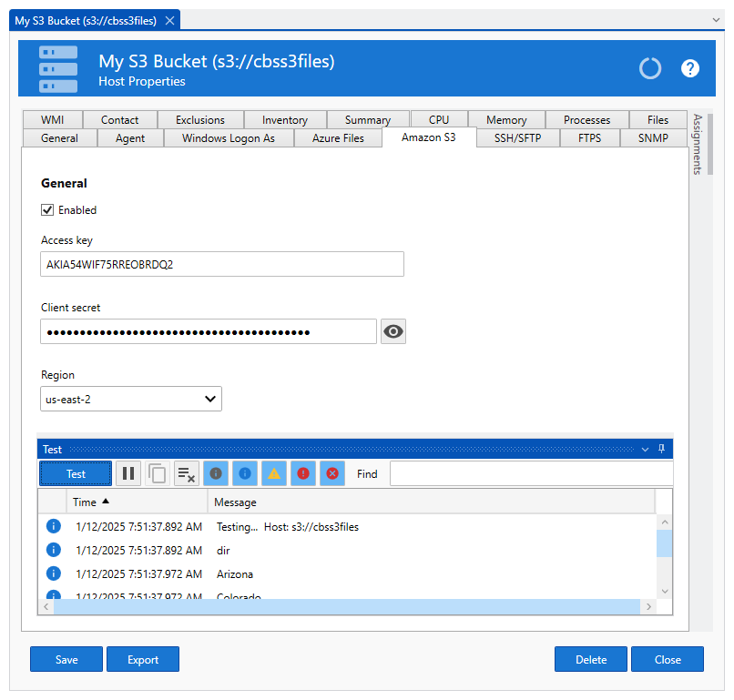
Task: Clear the test log list
Action: click(x=187, y=473)
